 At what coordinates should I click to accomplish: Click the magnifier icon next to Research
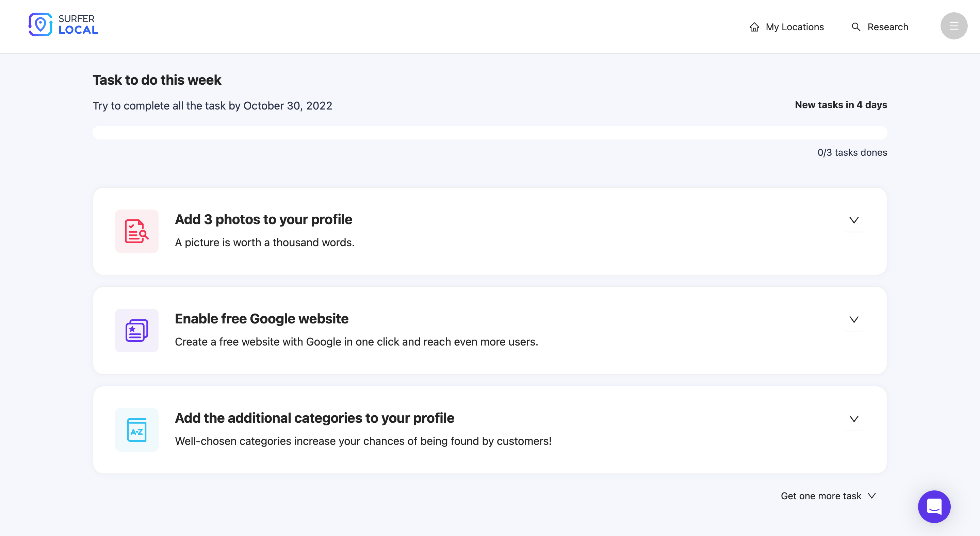point(855,27)
